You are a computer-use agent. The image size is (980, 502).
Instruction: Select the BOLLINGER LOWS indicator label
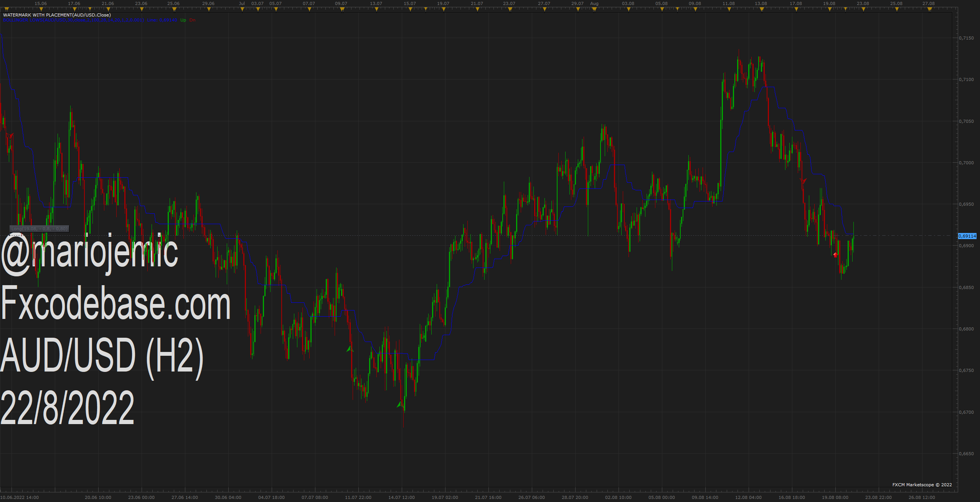pyautogui.click(x=74, y=20)
